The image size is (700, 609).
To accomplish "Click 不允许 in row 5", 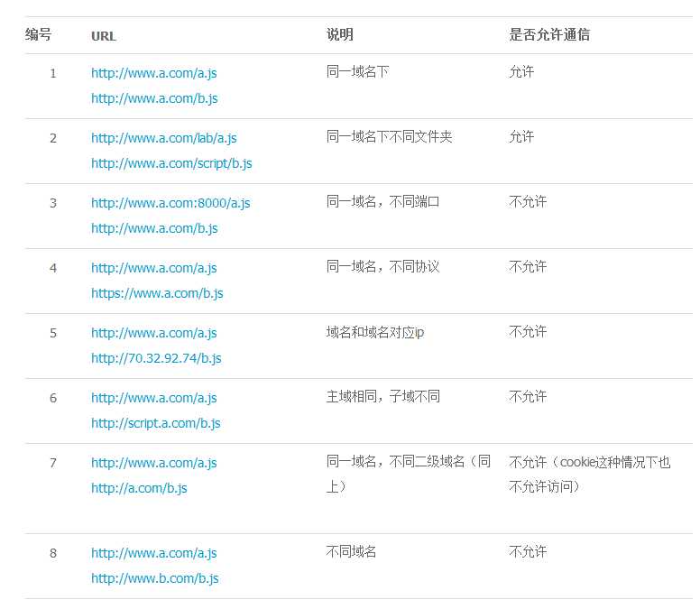I will tap(528, 332).
